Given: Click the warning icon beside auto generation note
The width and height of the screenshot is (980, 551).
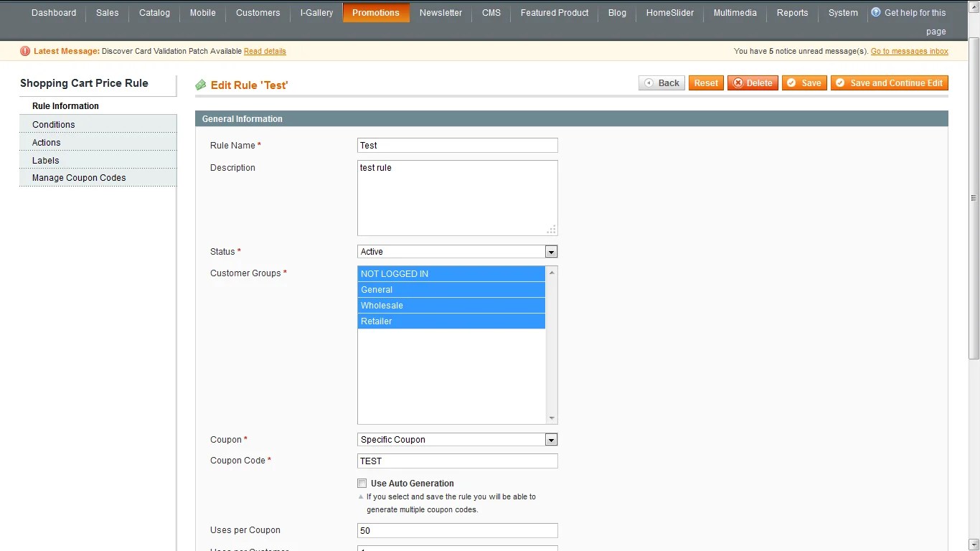Looking at the screenshot, I should pos(362,496).
